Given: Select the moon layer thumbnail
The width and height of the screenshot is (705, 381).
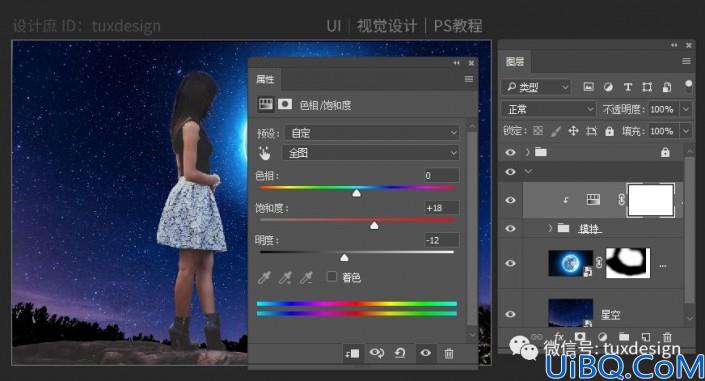Looking at the screenshot, I should [x=571, y=263].
